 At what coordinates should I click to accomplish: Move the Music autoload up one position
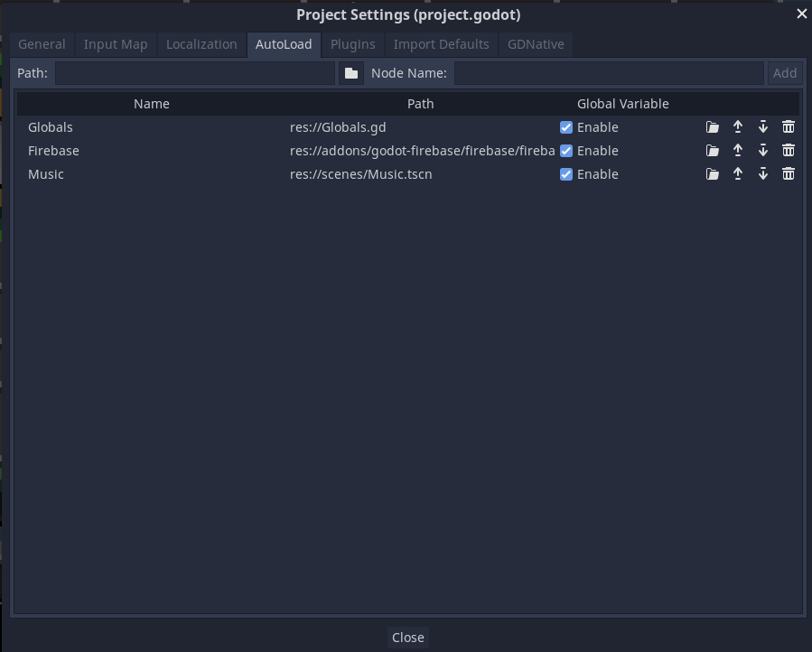point(738,173)
